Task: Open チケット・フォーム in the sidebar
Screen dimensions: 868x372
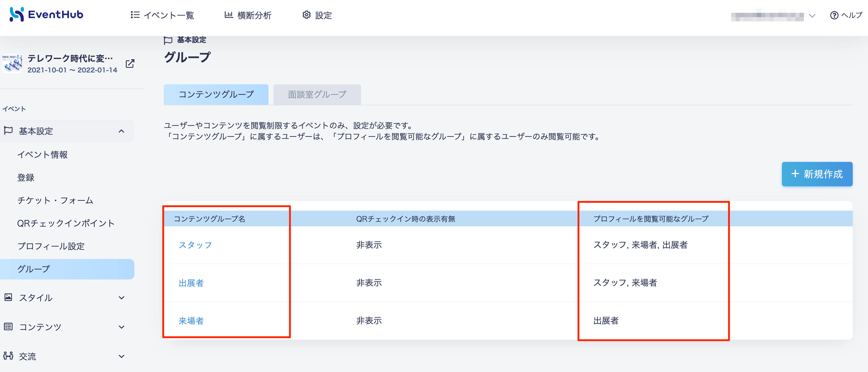Action: point(55,200)
